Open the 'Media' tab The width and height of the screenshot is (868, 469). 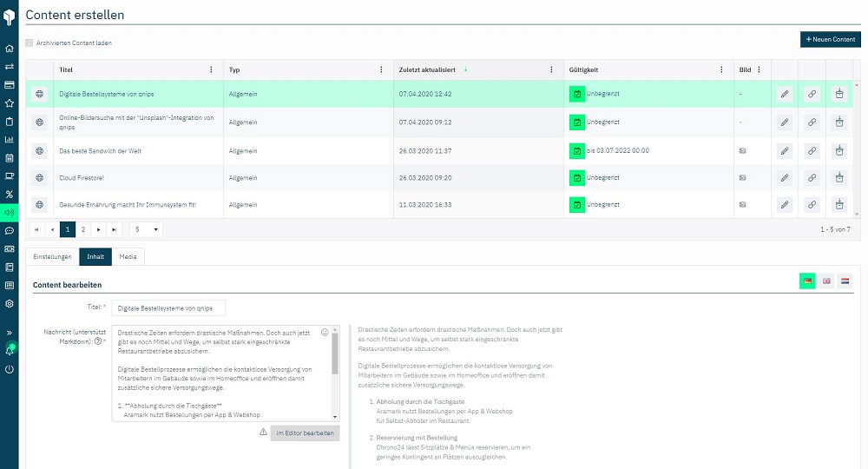pyautogui.click(x=128, y=257)
